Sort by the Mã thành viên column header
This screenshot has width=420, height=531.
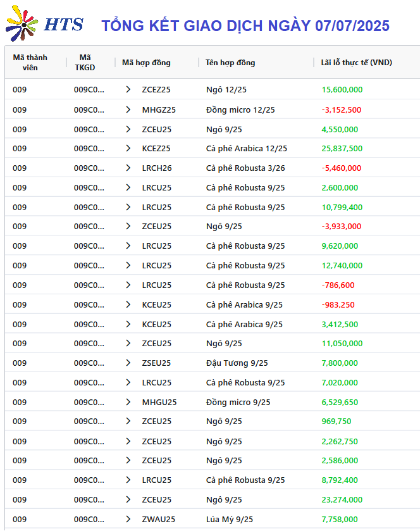(x=30, y=63)
